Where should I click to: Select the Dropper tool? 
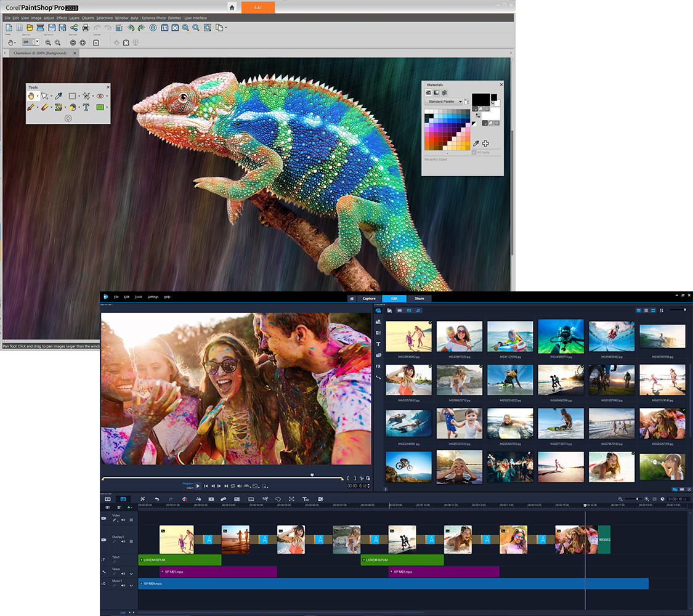[59, 96]
